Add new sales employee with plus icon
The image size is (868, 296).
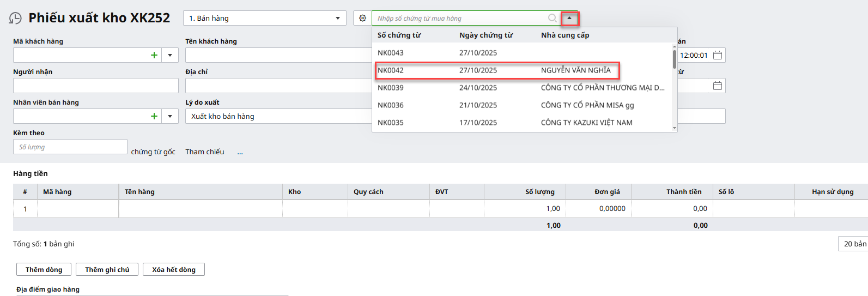tap(154, 116)
